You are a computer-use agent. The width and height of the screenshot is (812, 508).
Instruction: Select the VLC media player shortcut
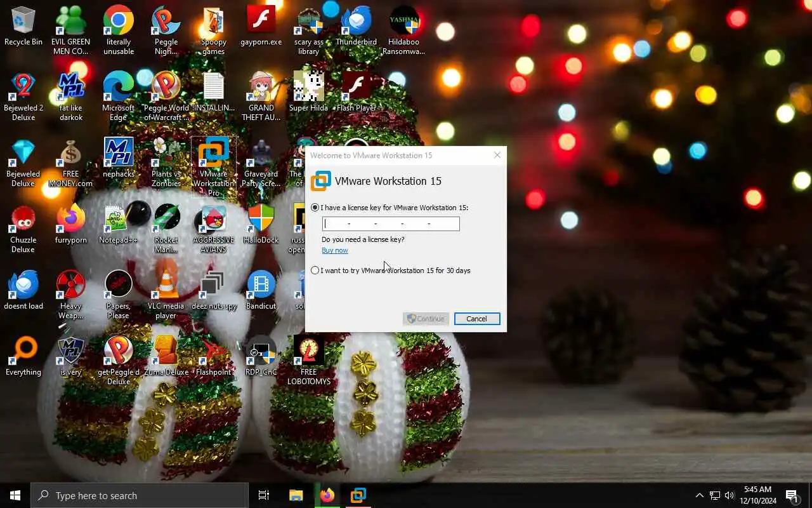point(166,295)
